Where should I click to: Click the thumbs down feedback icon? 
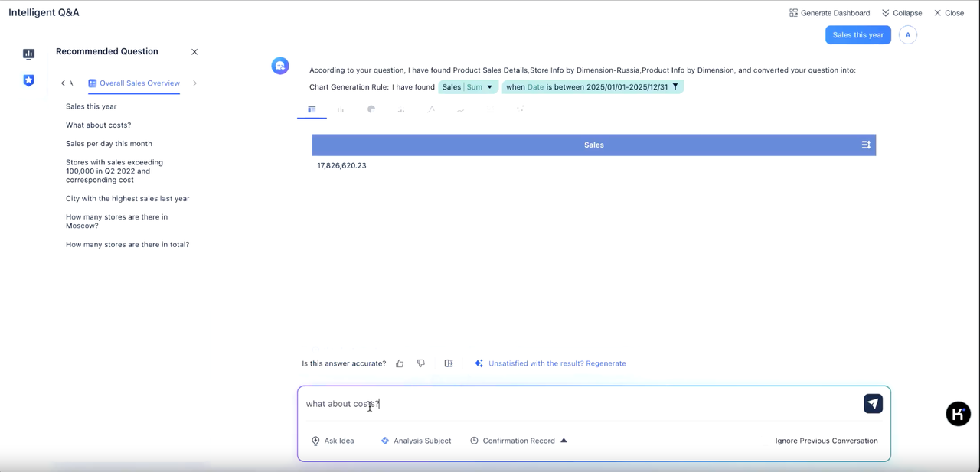(x=421, y=363)
